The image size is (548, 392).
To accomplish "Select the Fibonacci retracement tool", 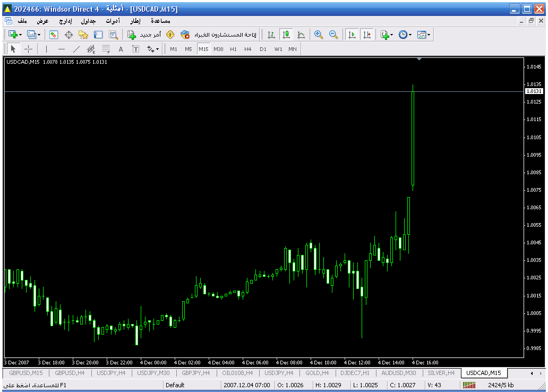I will pos(106,49).
